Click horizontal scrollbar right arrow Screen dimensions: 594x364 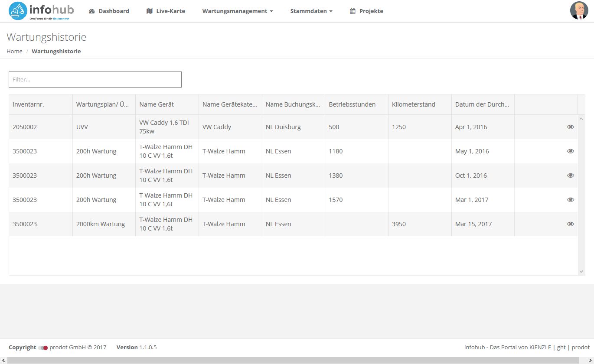coord(590,361)
